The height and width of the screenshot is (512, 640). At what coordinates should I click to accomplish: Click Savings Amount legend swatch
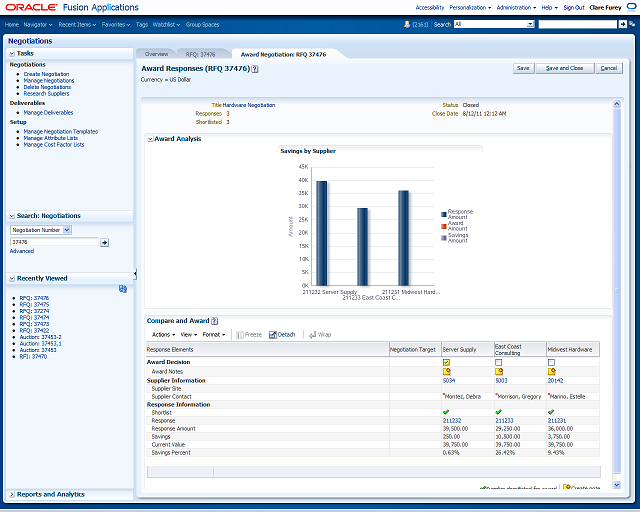(x=444, y=238)
